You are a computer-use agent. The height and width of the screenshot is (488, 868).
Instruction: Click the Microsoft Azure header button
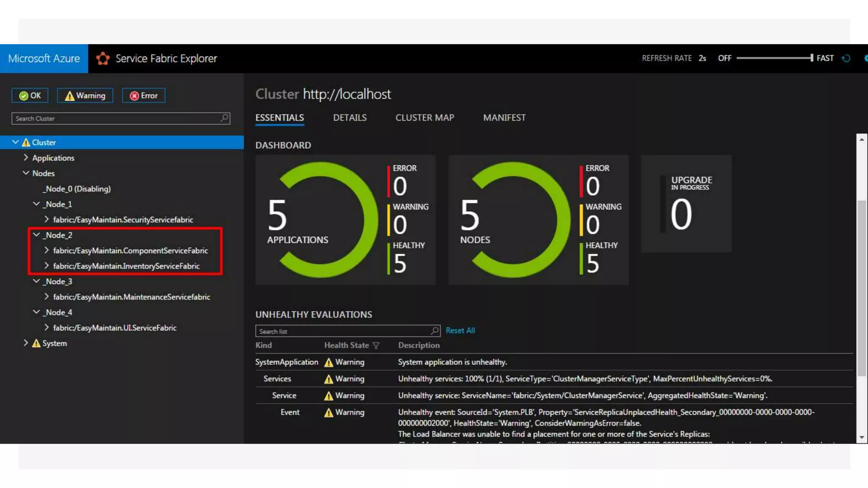[44, 58]
